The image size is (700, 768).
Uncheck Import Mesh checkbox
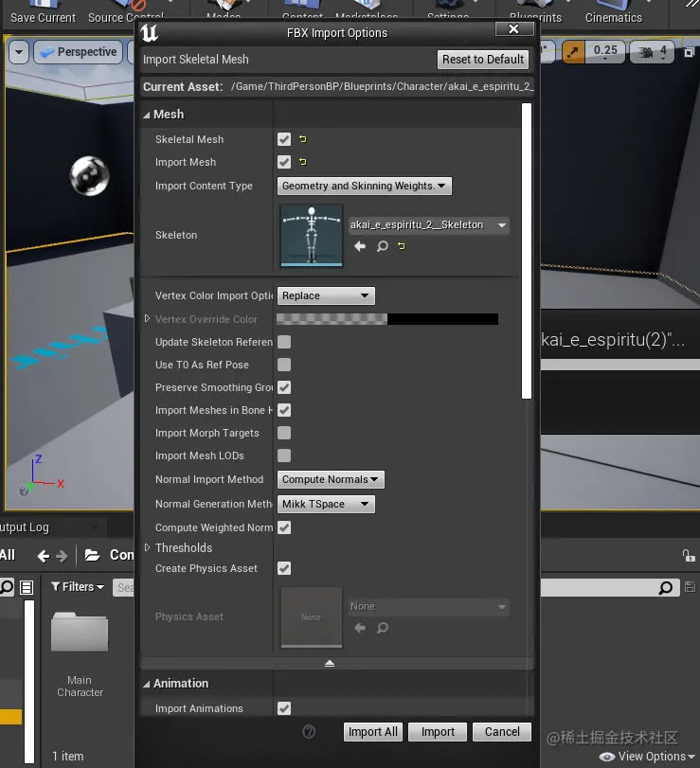(x=284, y=162)
